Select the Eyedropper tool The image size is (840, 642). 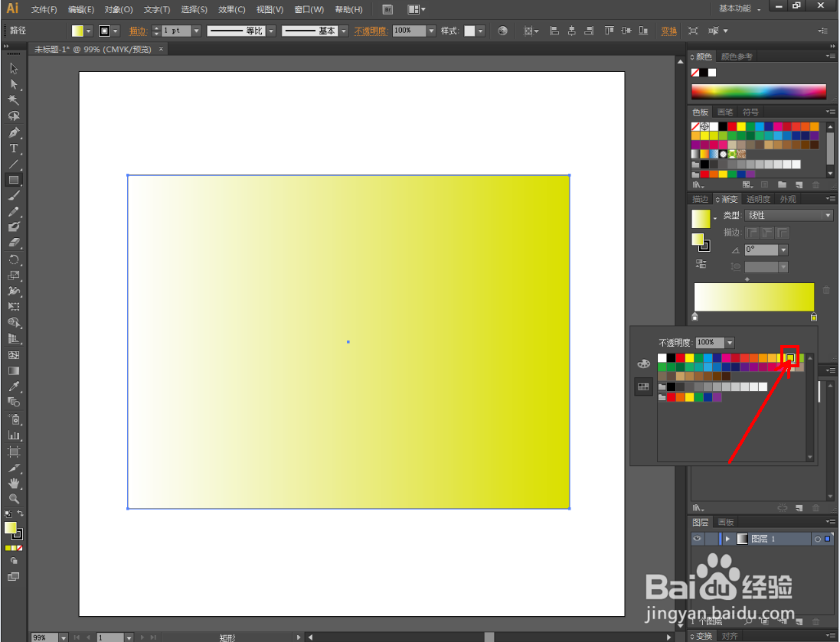click(x=14, y=386)
